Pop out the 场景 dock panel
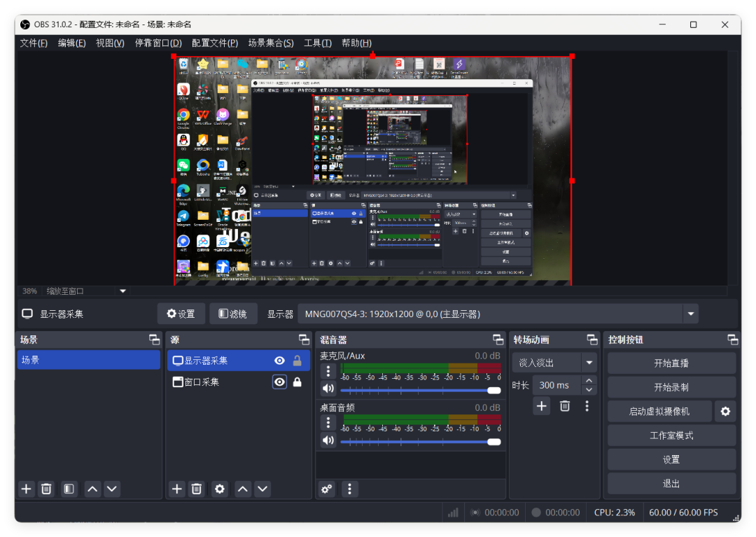 (154, 340)
